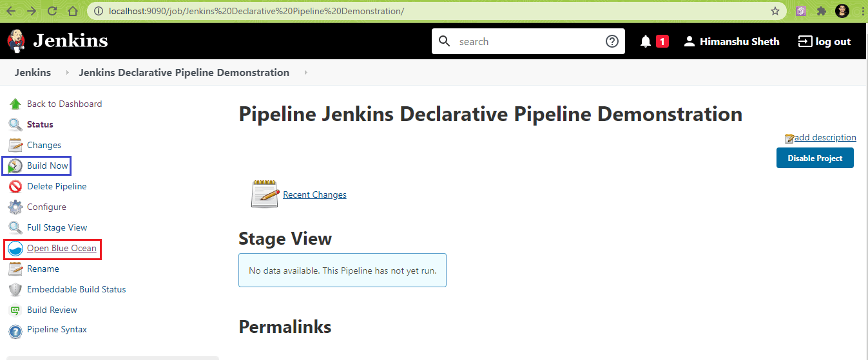The width and height of the screenshot is (868, 360).
Task: Focus the Jenkins search box
Action: [x=528, y=41]
